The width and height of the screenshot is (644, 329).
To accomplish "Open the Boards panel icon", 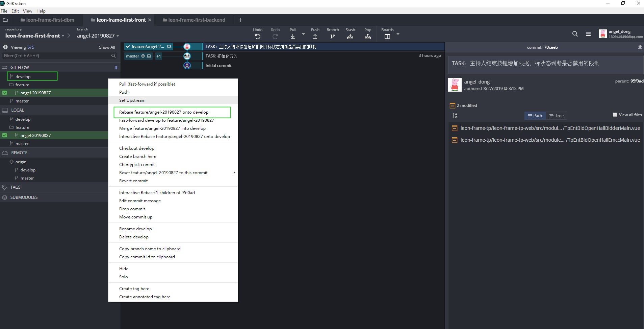I will point(387,37).
